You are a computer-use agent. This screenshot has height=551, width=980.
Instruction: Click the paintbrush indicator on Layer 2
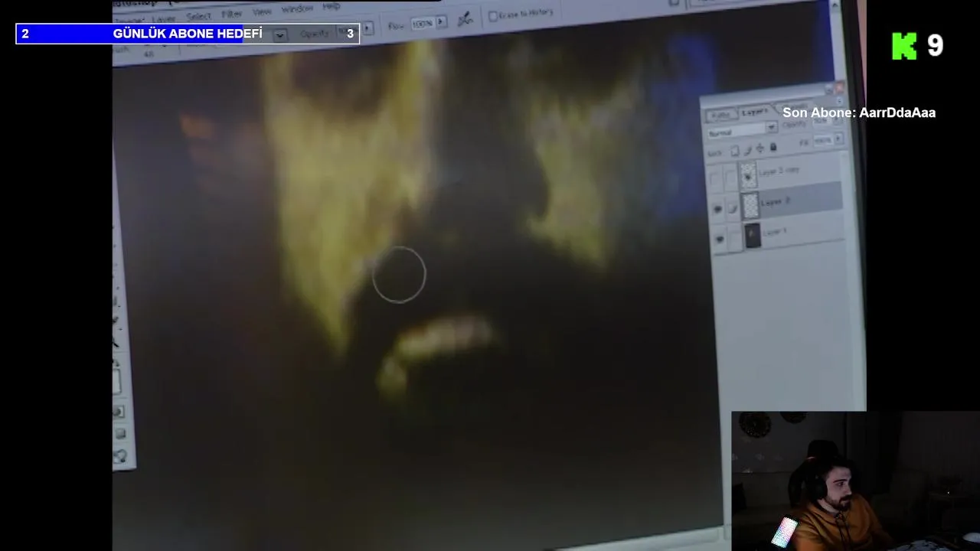(733, 207)
